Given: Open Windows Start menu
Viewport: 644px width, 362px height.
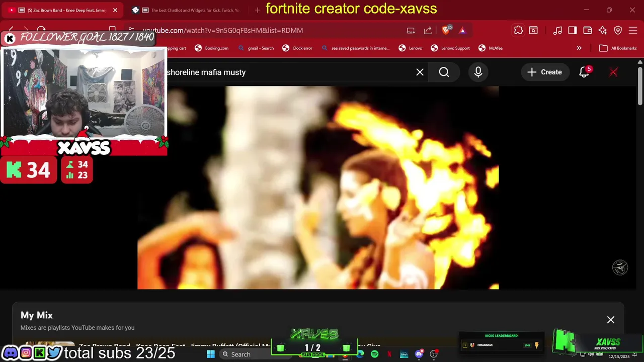Looking at the screenshot, I should click(211, 354).
